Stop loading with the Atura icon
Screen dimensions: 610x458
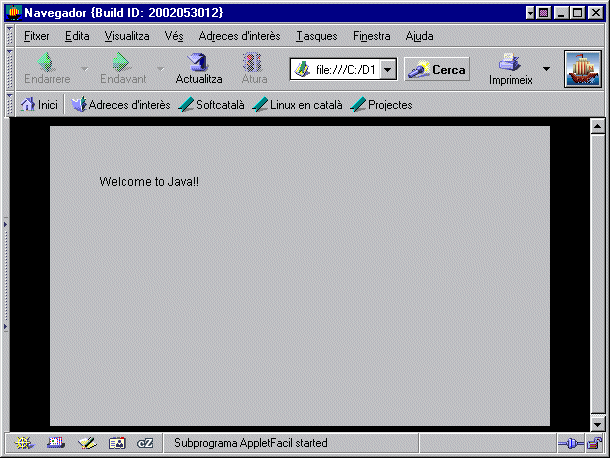tap(253, 62)
